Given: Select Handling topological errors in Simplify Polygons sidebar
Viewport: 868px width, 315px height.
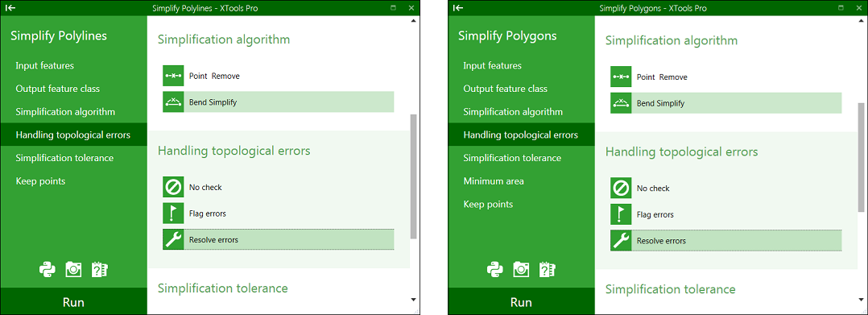Looking at the screenshot, I should (522, 135).
